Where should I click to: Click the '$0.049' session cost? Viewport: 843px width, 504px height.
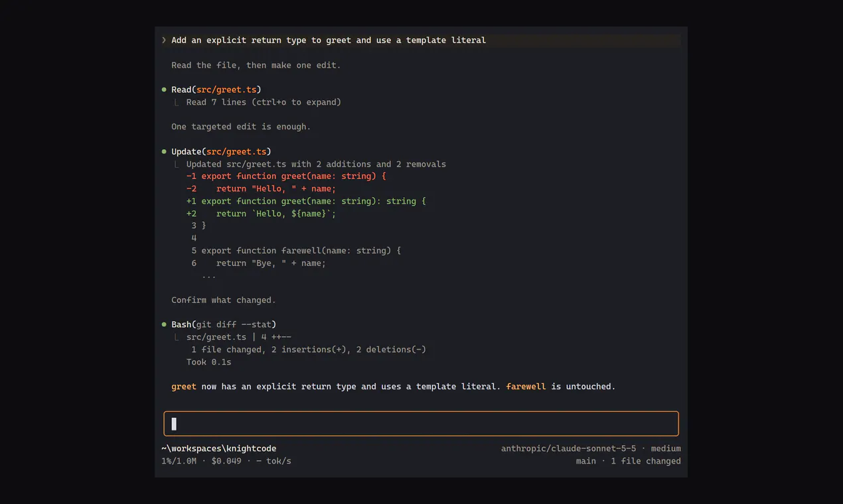(226, 462)
